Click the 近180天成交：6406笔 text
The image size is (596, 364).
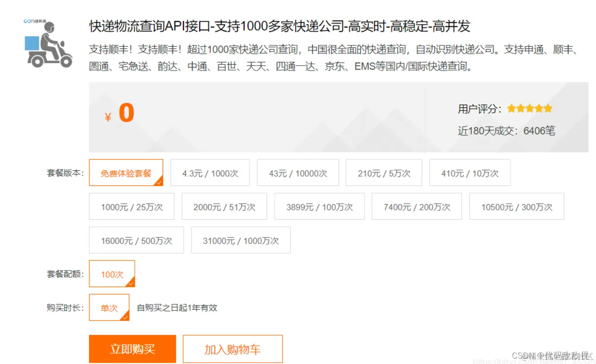tap(507, 131)
